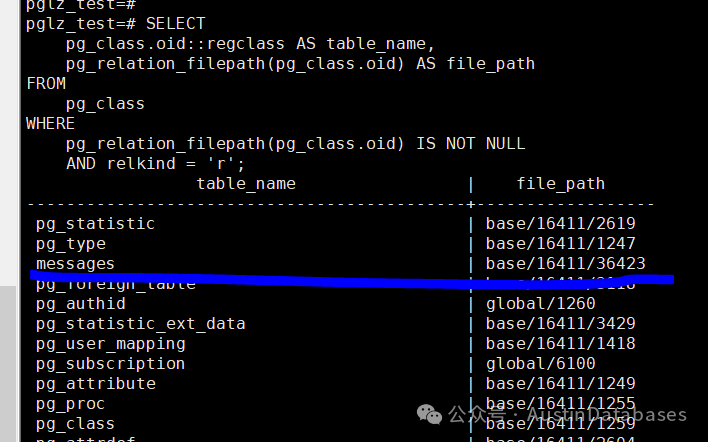Click the messages table name row
This screenshot has height=442, width=708.
[x=75, y=264]
